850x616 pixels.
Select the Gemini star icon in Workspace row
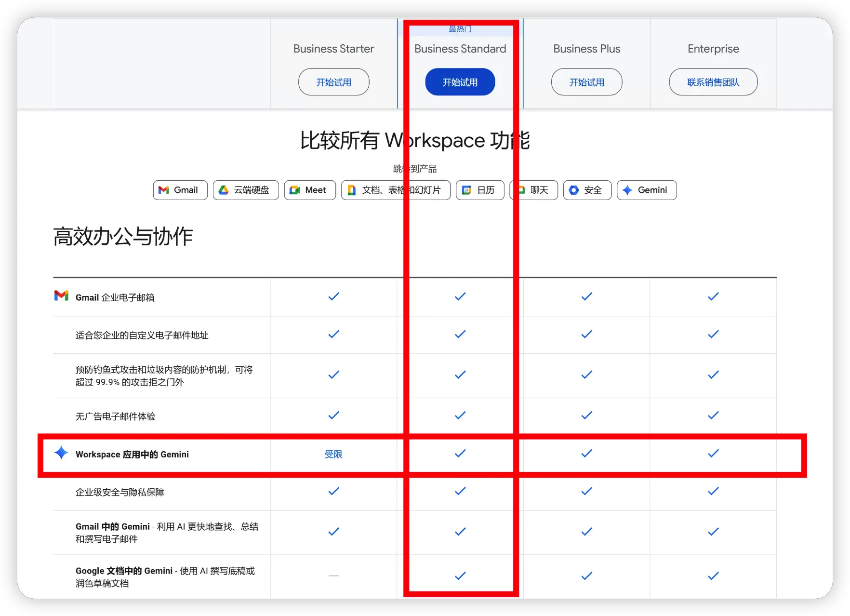pyautogui.click(x=60, y=453)
